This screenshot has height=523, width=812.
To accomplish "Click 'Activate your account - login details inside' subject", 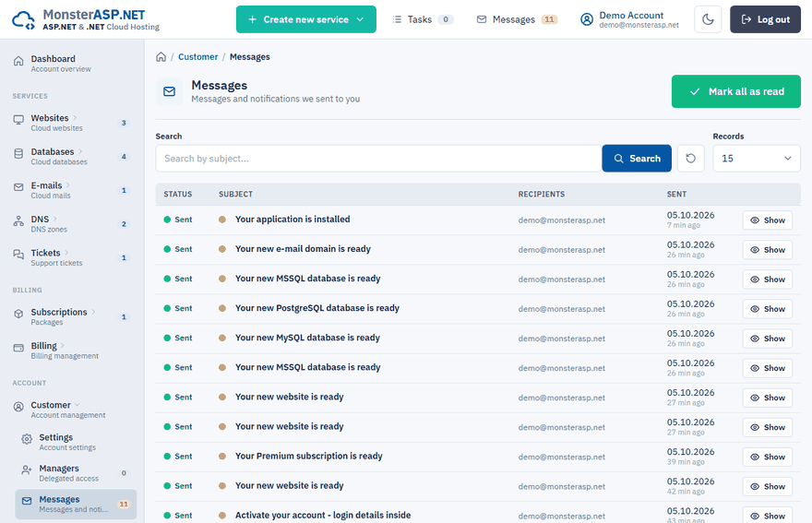I will pos(323,516).
